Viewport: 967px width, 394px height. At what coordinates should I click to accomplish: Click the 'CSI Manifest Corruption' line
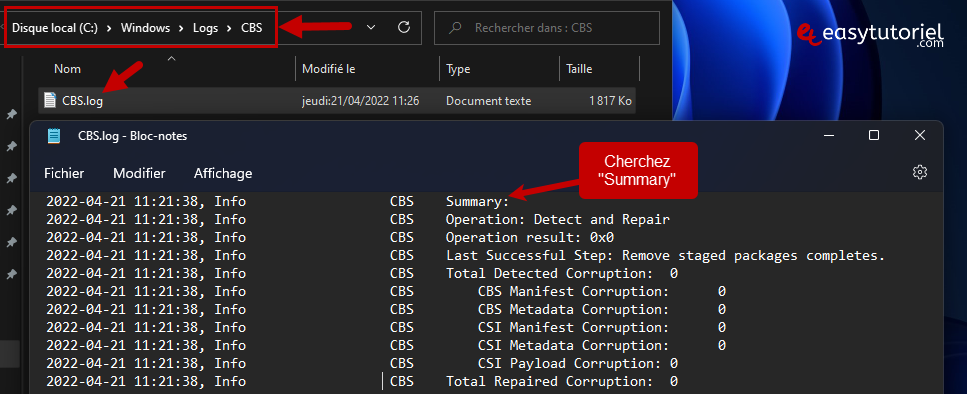pos(601,327)
